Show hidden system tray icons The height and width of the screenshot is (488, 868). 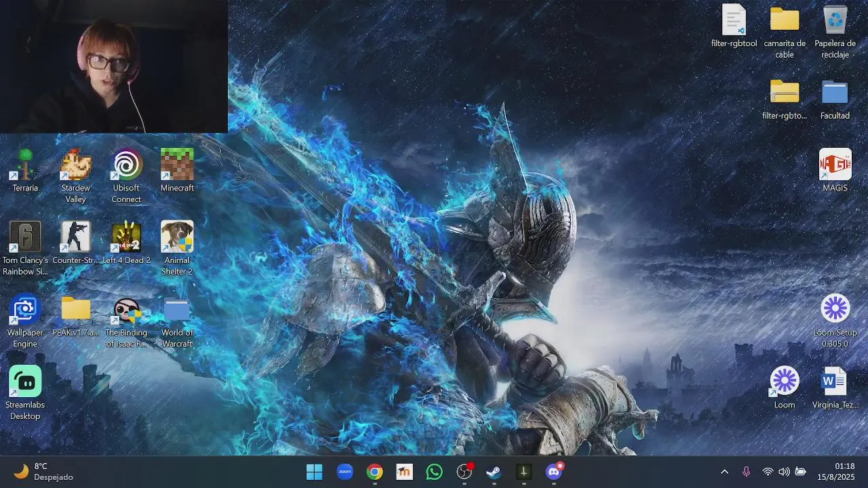pos(724,472)
